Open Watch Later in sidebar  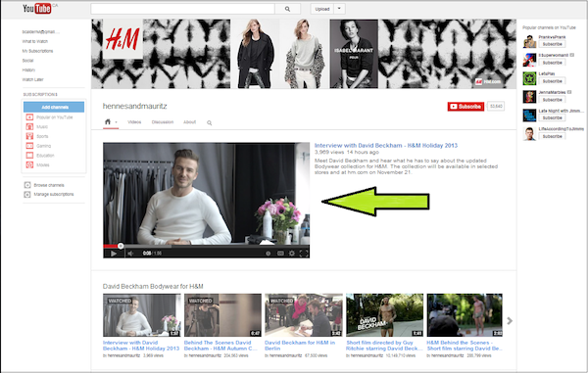pyautogui.click(x=32, y=79)
